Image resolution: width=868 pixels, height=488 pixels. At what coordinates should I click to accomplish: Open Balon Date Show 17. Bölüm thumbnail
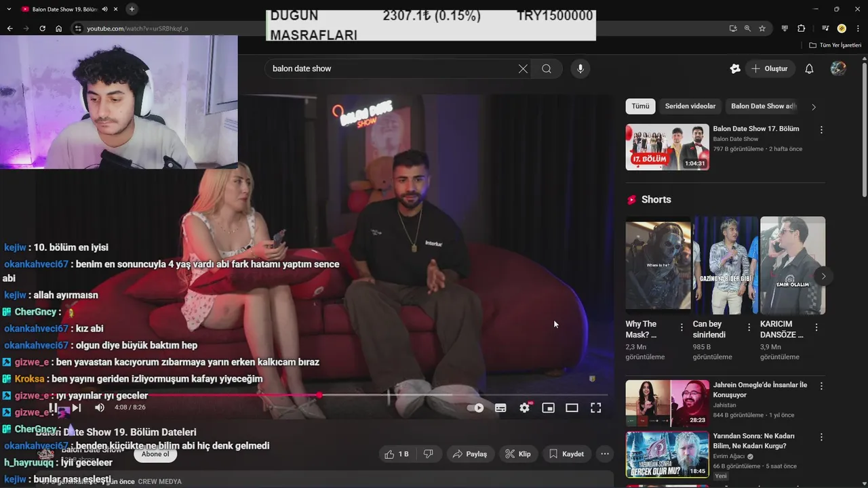pos(667,147)
